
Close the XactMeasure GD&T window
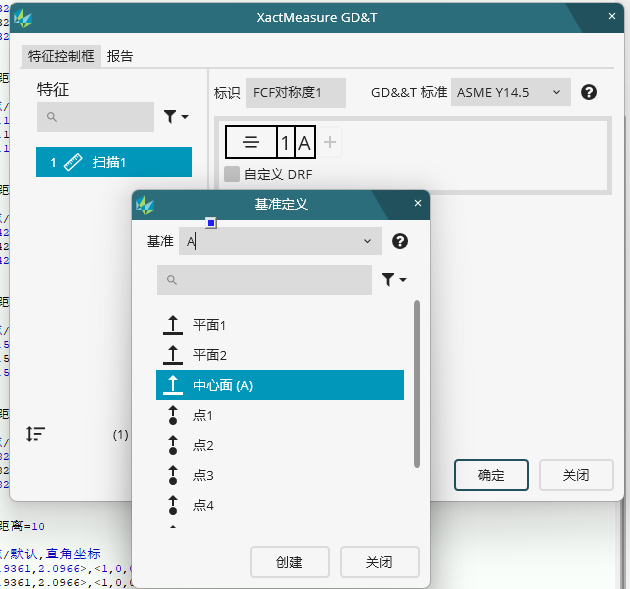[x=612, y=16]
